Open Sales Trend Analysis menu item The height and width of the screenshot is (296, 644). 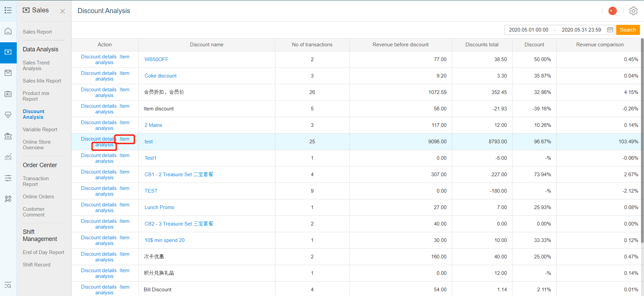click(36, 65)
